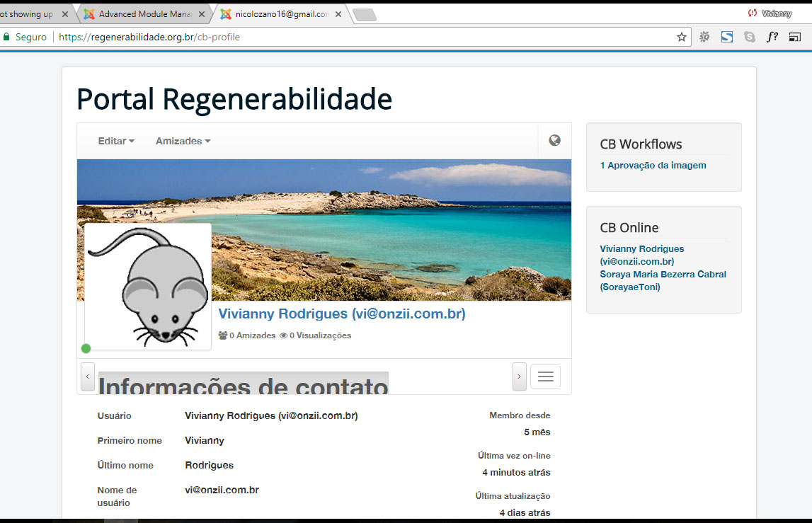Click the Usuário value 'Vivianny Rodrigues (vi@onzii.com.br)'
Image resolution: width=812 pixels, height=523 pixels.
pyautogui.click(x=271, y=415)
